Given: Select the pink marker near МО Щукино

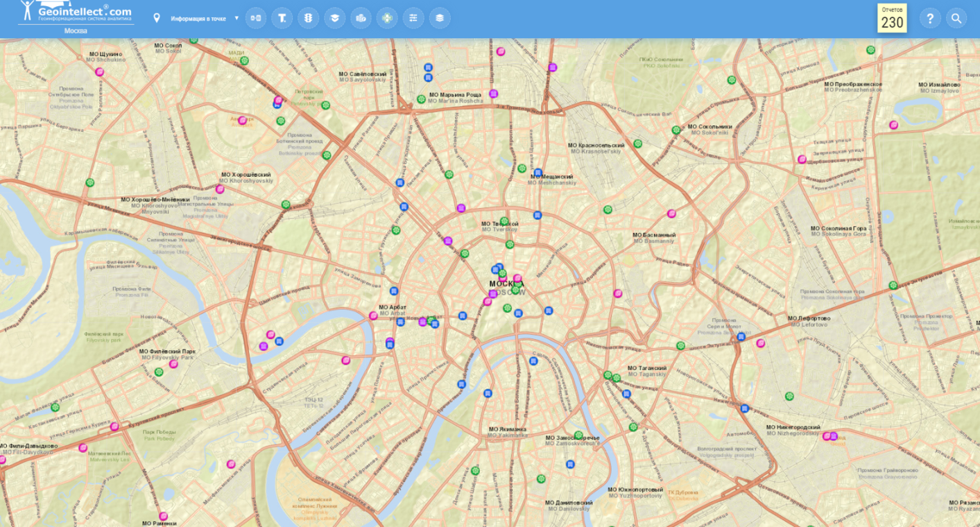Looking at the screenshot, I should pyautogui.click(x=100, y=71).
